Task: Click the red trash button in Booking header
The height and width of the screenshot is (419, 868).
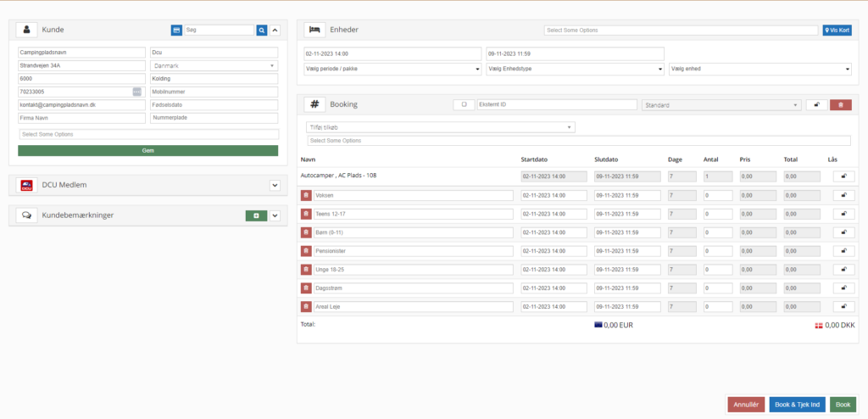Action: [x=840, y=104]
